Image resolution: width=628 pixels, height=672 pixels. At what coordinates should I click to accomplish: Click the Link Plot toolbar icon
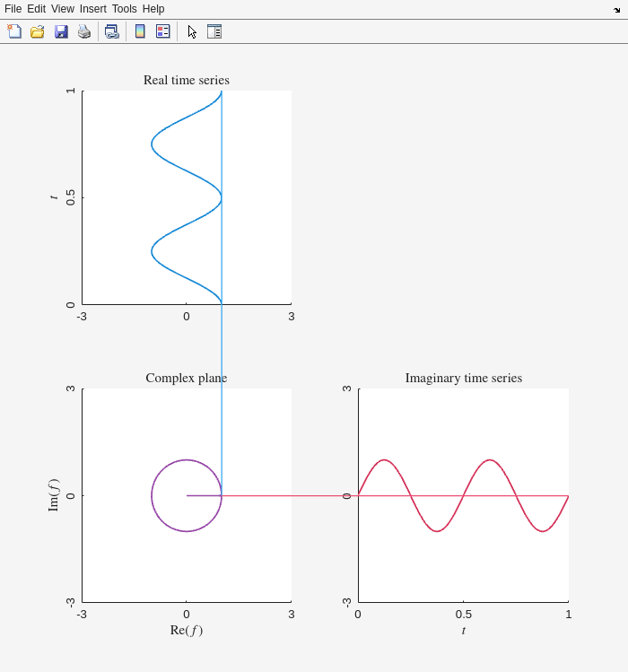(x=111, y=31)
